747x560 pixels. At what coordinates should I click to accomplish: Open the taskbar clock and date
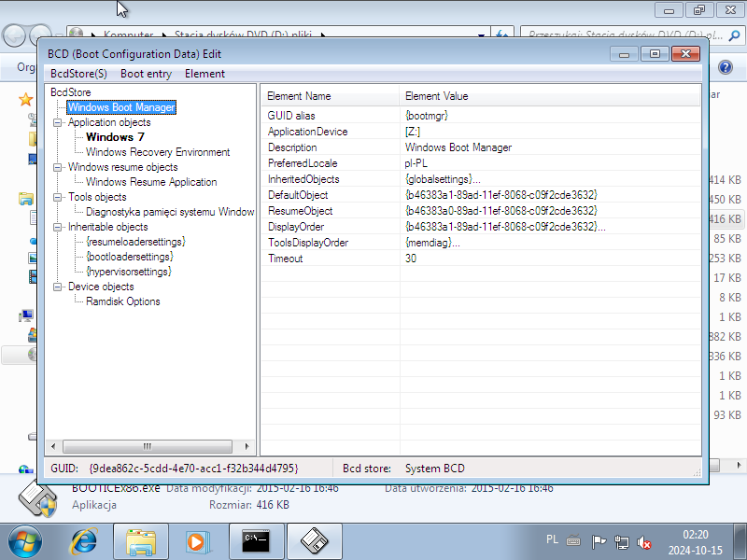click(x=695, y=542)
